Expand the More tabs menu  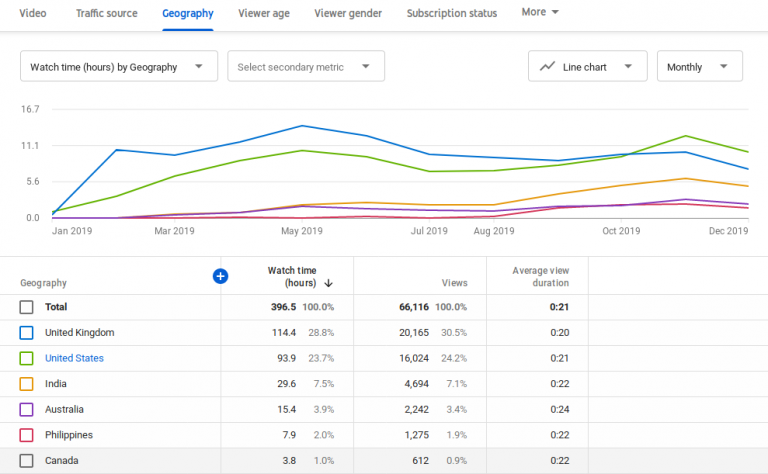click(x=540, y=12)
